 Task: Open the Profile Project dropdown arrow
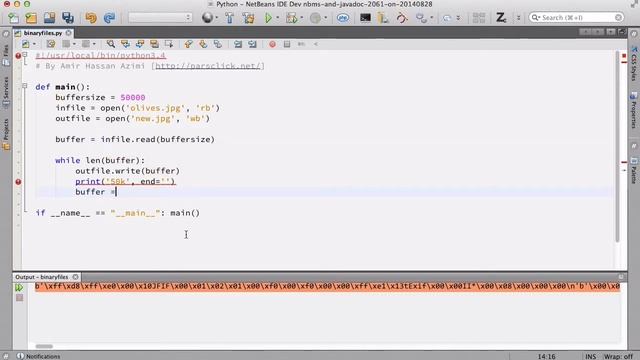click(325, 18)
